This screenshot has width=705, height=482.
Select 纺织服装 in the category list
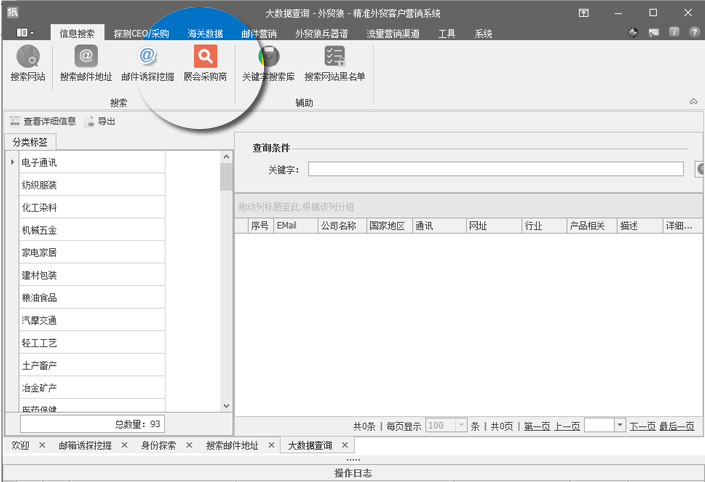click(x=40, y=185)
